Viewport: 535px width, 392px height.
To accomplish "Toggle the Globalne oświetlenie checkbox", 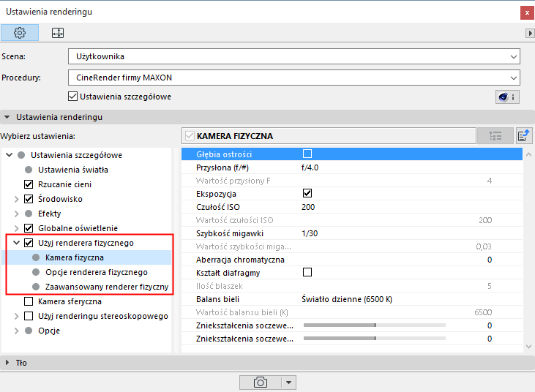I will (x=29, y=228).
